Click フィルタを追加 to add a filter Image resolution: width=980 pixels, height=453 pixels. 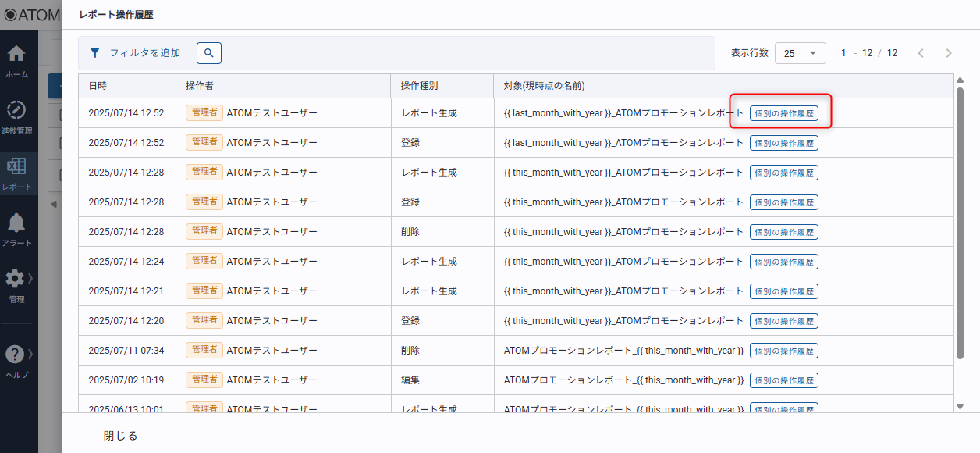click(x=145, y=53)
